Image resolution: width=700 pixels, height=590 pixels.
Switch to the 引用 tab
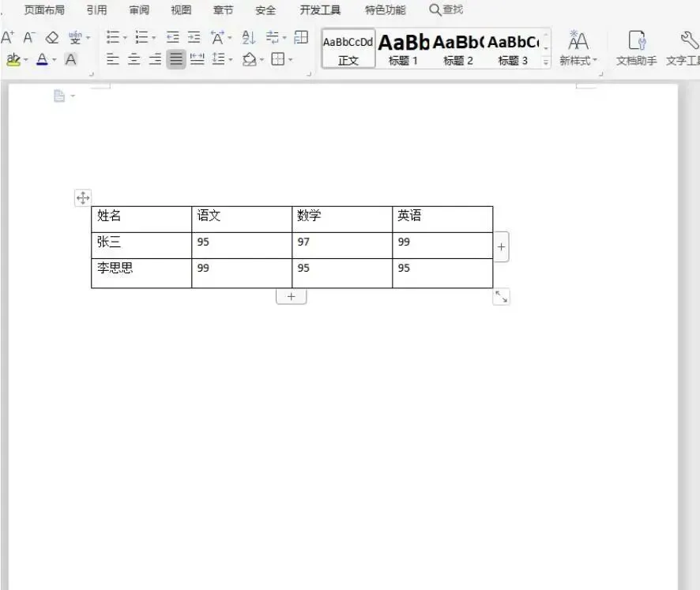[x=97, y=9]
